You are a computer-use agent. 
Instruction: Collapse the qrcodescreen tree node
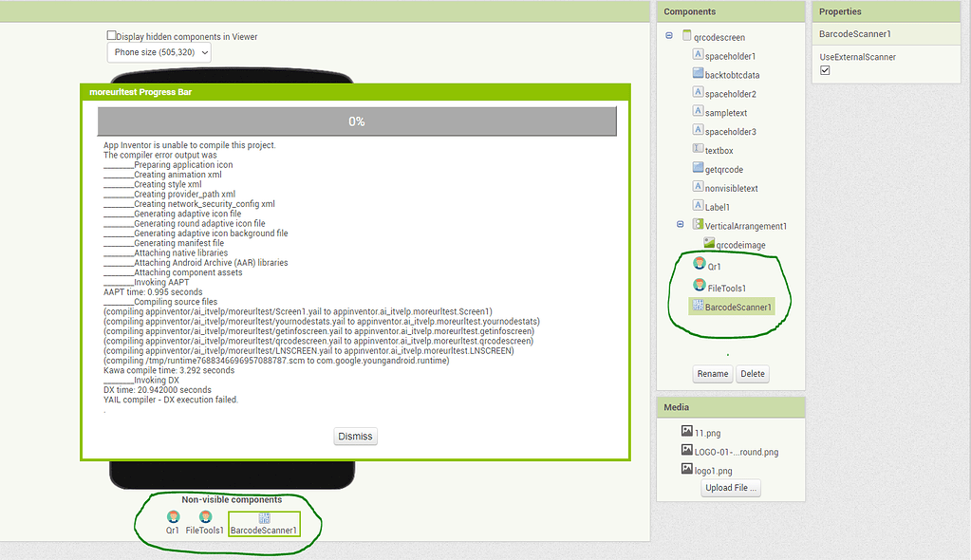point(668,35)
